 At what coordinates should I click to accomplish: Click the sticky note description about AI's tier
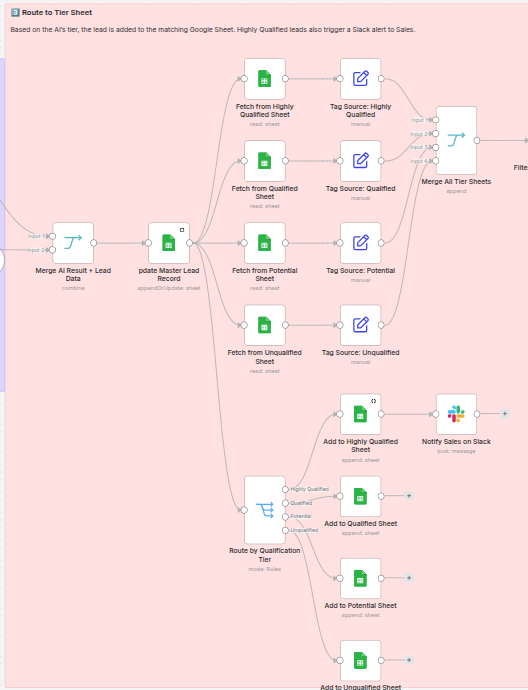[213, 29]
